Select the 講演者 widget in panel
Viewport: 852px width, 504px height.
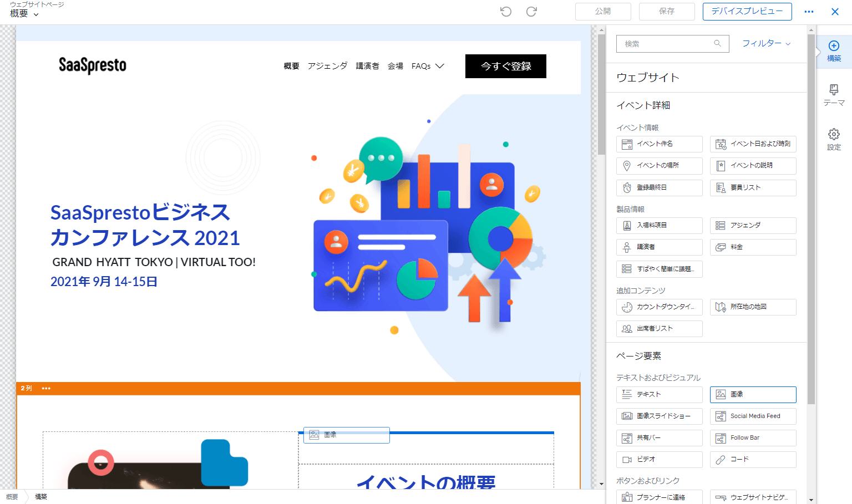(x=660, y=247)
